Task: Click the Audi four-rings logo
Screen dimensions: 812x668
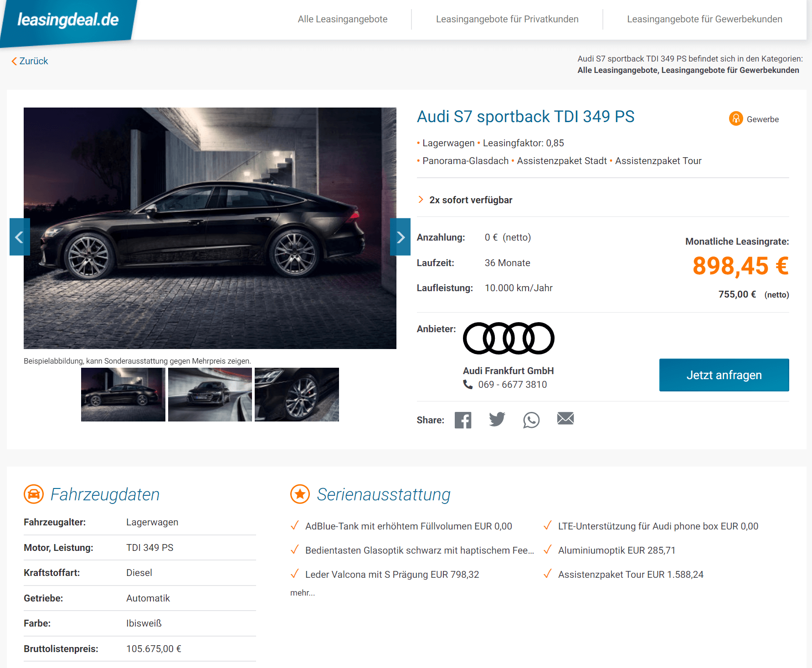Action: coord(509,338)
